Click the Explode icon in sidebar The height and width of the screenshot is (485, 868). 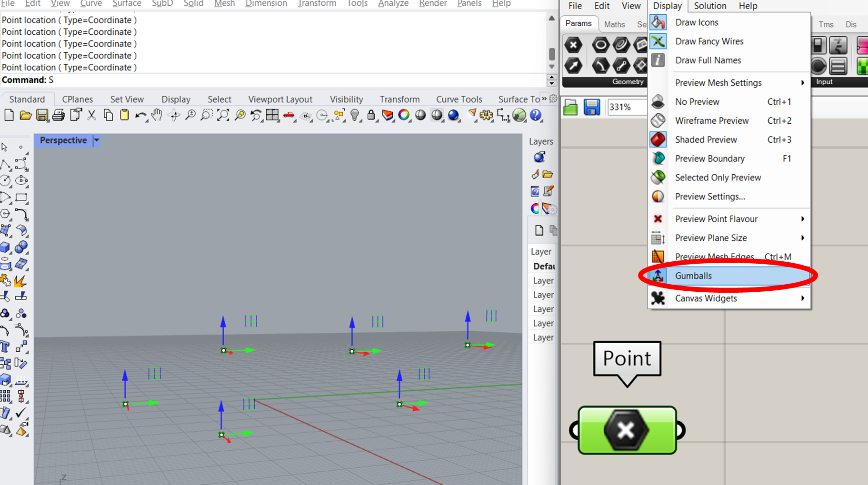coord(20,281)
